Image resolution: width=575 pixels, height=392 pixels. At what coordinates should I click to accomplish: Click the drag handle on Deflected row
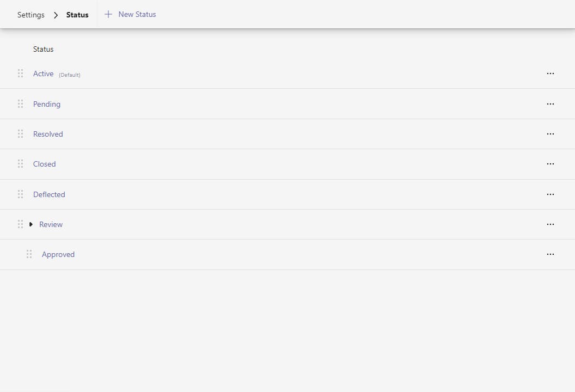point(20,194)
